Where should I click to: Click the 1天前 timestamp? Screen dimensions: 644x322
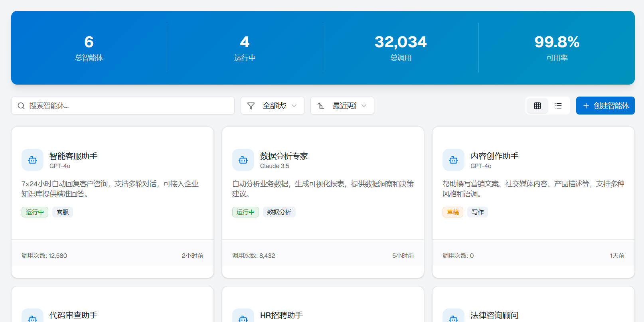(617, 256)
